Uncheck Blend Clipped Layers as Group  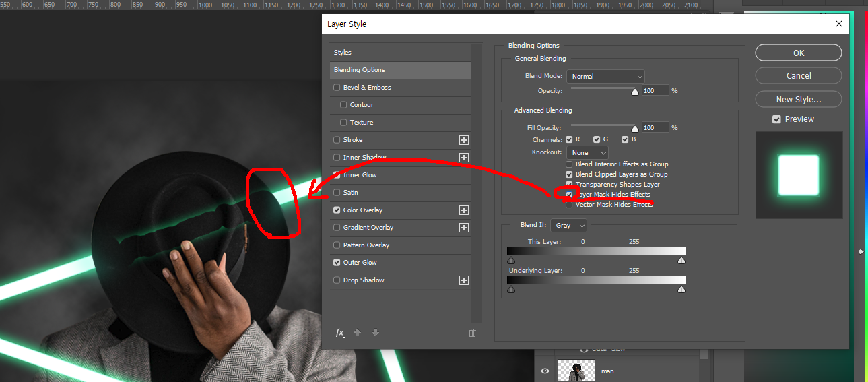pyautogui.click(x=570, y=174)
